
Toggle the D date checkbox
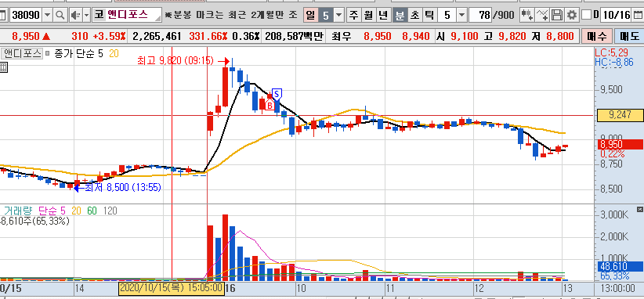click(x=586, y=16)
